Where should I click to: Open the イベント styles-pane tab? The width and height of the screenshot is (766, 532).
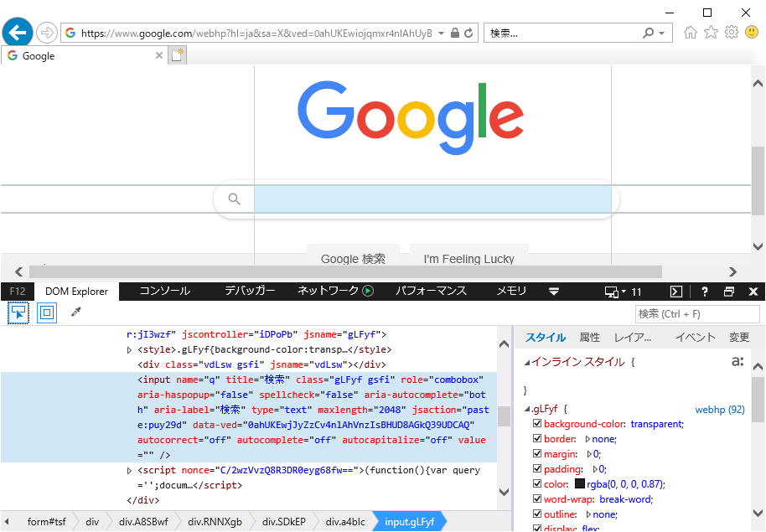pos(695,337)
